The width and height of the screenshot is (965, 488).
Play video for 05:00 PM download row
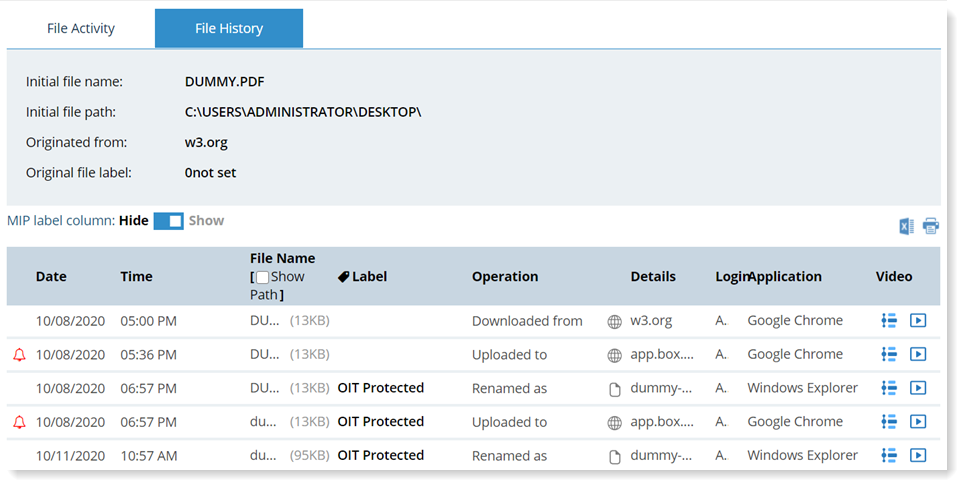click(918, 321)
